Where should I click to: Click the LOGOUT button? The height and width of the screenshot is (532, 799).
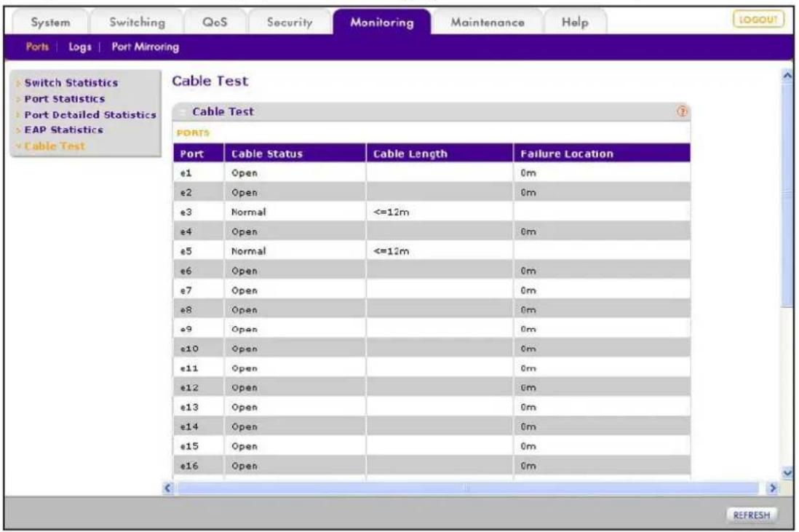click(758, 20)
